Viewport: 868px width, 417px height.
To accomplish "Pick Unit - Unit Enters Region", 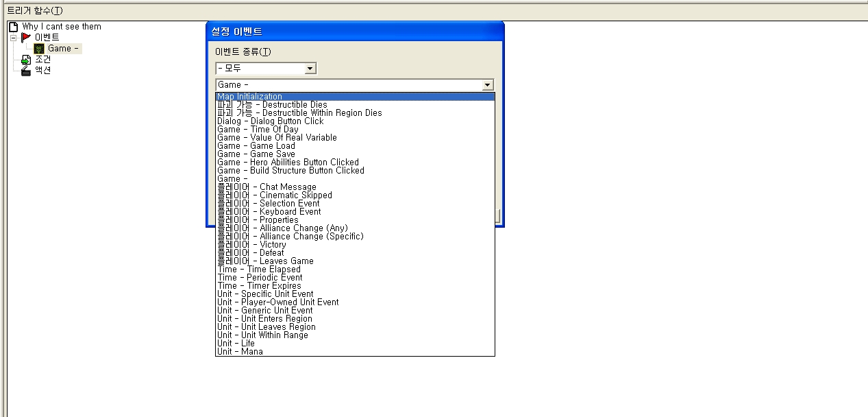I will coord(355,319).
